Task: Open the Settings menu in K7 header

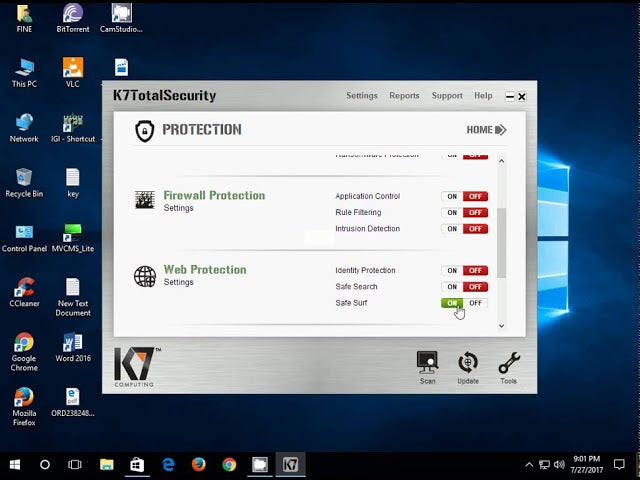Action: tap(362, 96)
